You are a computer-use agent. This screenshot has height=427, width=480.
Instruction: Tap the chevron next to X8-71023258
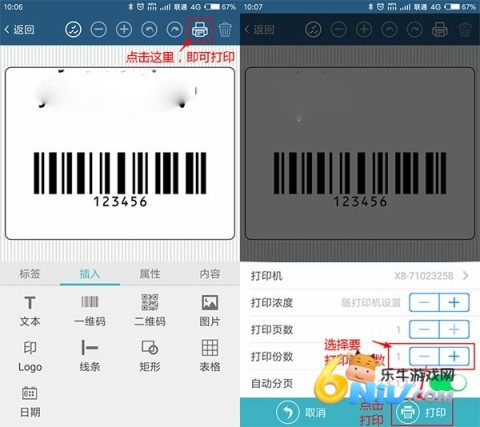click(466, 276)
